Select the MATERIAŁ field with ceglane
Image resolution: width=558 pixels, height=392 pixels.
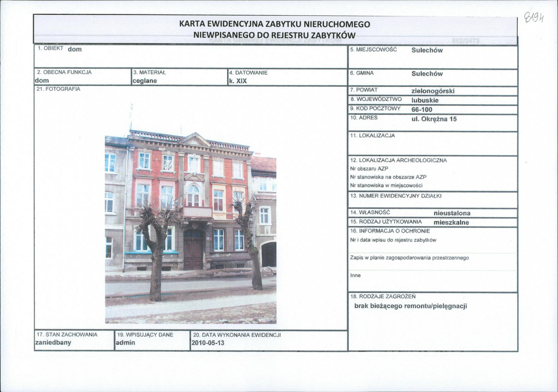144,80
